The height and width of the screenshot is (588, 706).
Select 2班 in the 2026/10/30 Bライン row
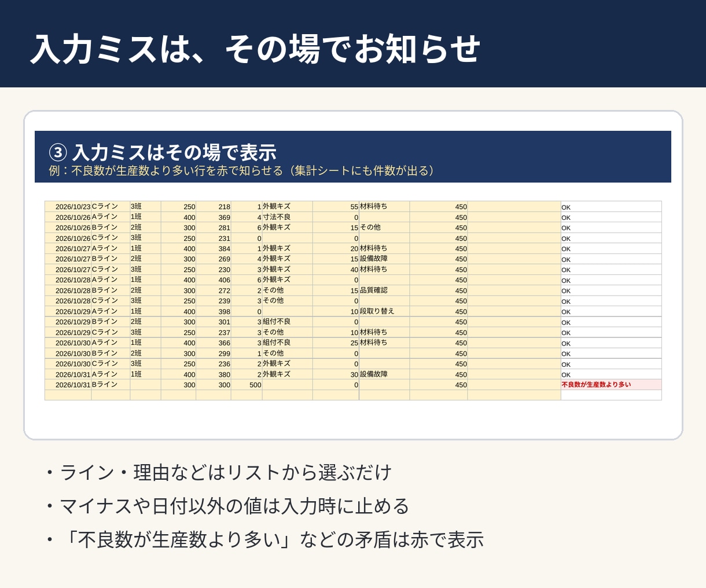[145, 353]
